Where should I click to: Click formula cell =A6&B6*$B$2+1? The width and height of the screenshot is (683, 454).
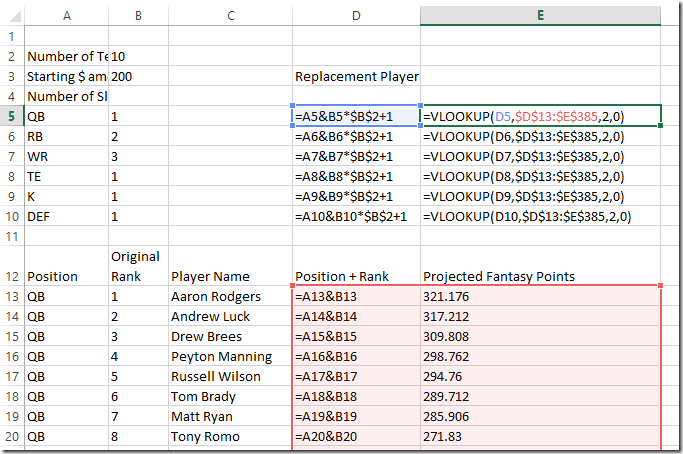[x=356, y=136]
